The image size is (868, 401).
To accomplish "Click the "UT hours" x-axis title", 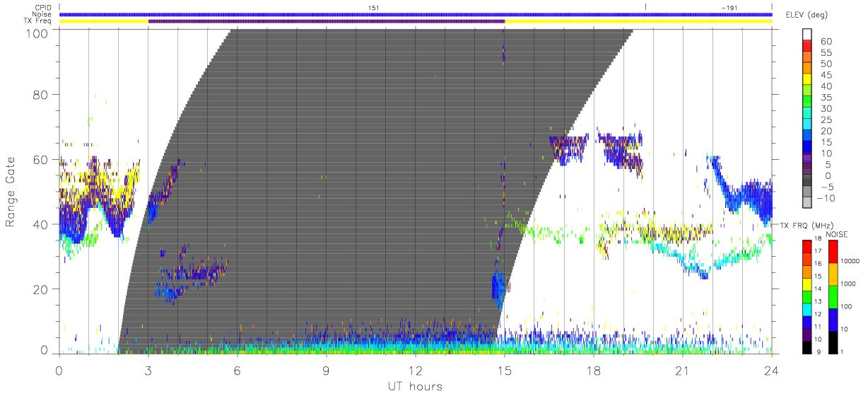I will (x=414, y=386).
